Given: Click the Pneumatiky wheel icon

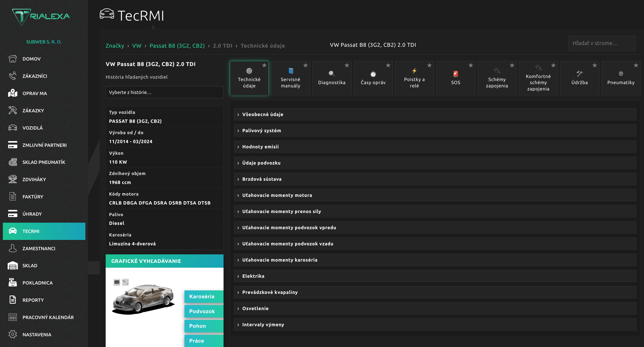Looking at the screenshot, I should [621, 74].
